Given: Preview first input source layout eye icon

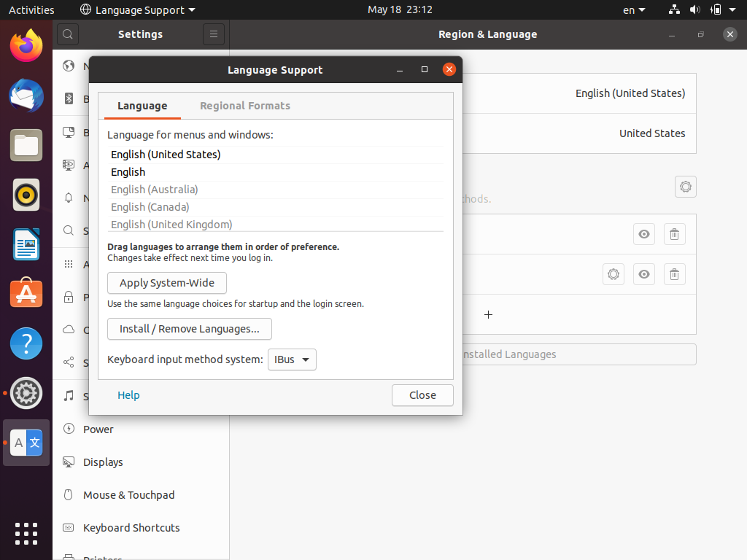Looking at the screenshot, I should click(x=644, y=234).
